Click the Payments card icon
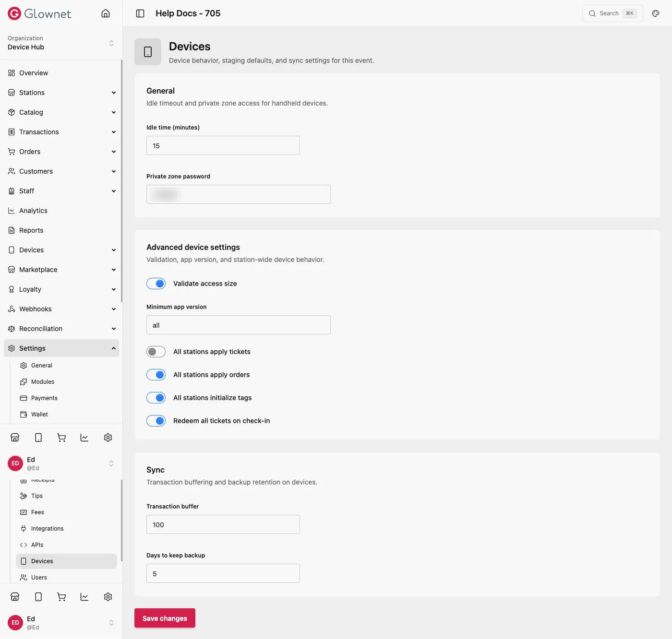The height and width of the screenshot is (639, 672). tap(24, 398)
